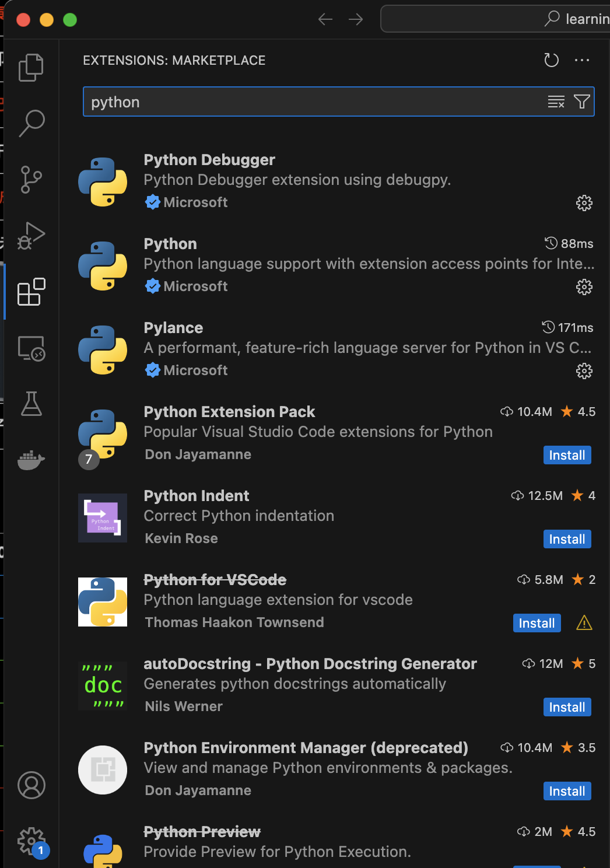Click Python Debugger logo thumbnail
This screenshot has height=868, width=610.
[x=103, y=182]
